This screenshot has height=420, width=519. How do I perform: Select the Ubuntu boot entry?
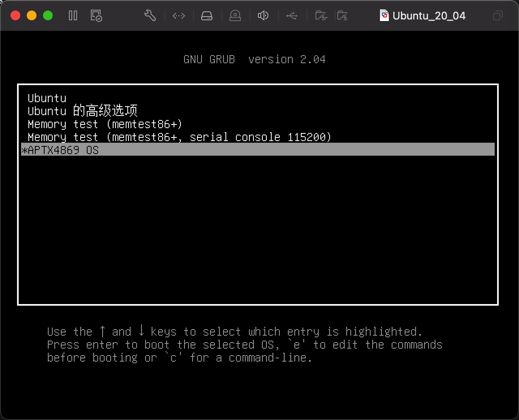pyautogui.click(x=258, y=98)
